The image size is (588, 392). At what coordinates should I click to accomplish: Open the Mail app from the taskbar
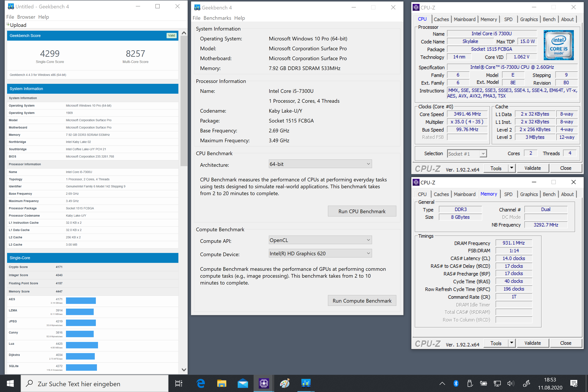pyautogui.click(x=242, y=383)
